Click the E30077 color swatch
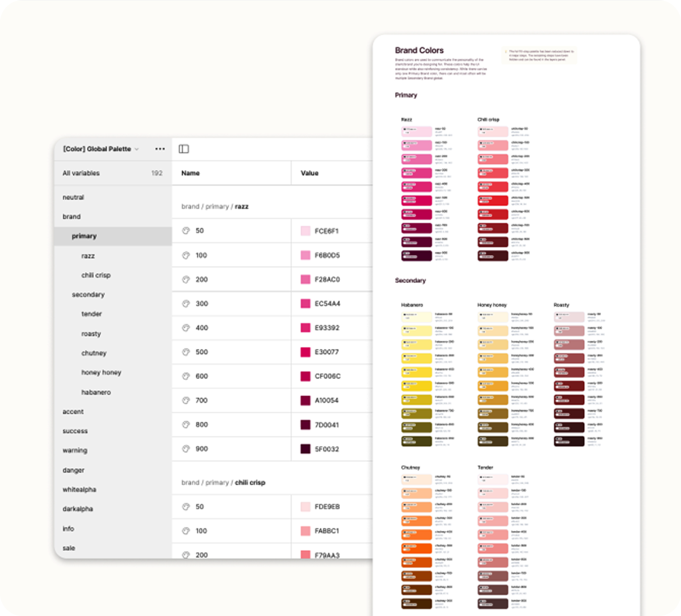The image size is (681, 616). pos(305,352)
